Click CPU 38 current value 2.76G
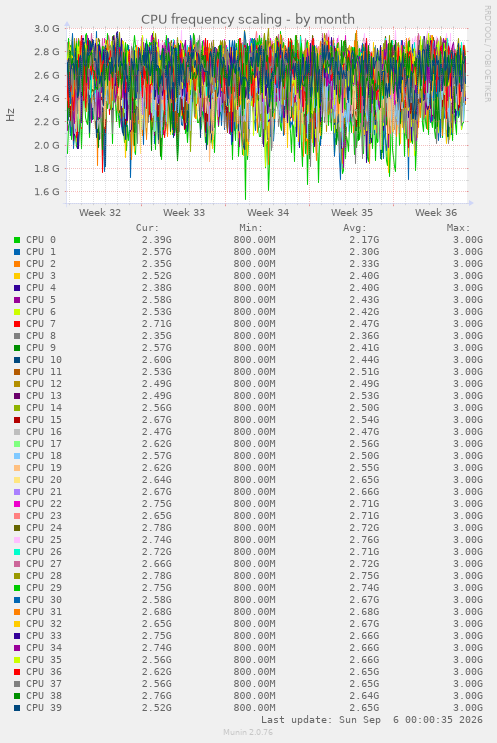The image size is (497, 743). point(157,696)
